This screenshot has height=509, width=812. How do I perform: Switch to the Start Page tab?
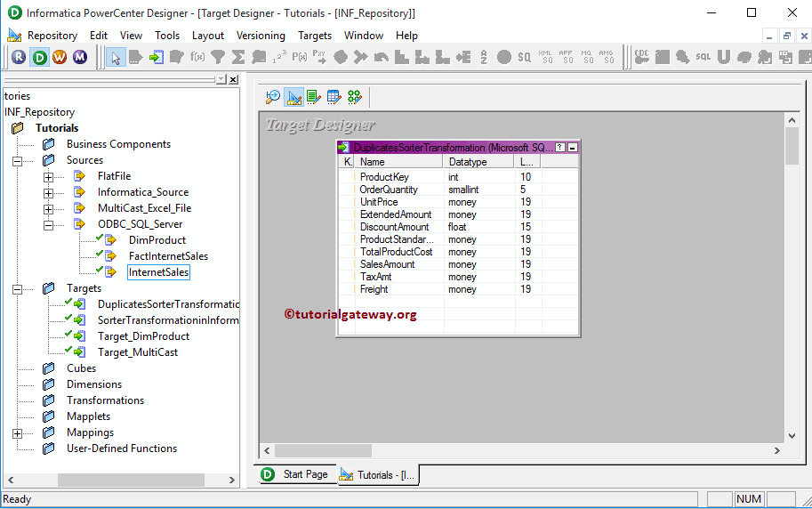pos(297,474)
